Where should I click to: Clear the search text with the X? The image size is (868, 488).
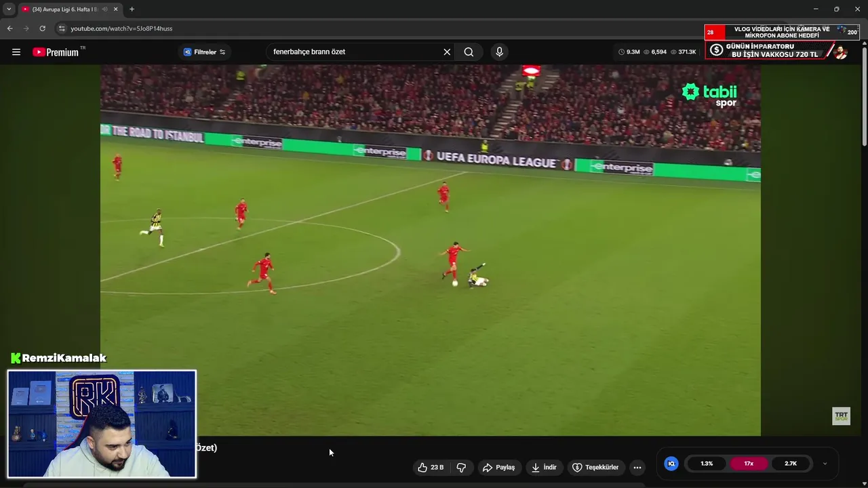tap(447, 52)
